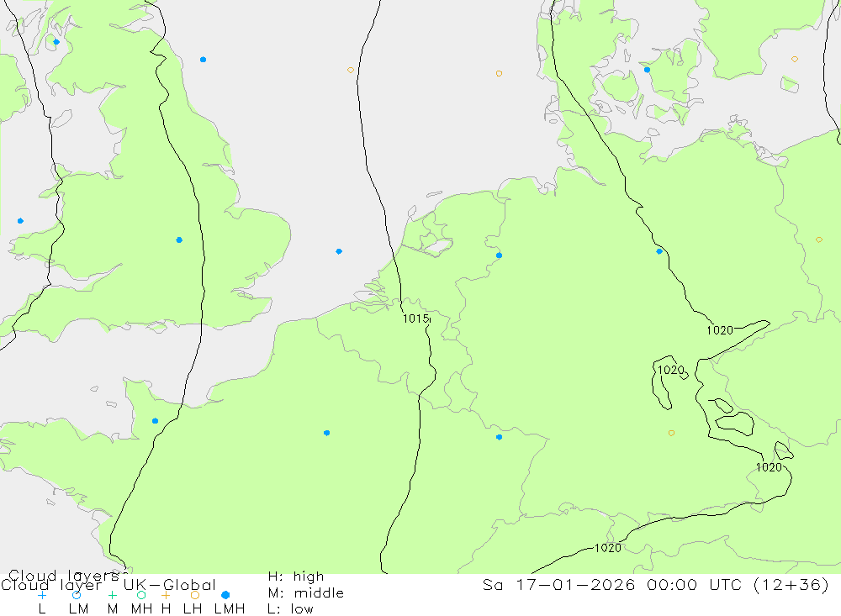Viewport: 841px width, 616px height.
Task: Select the orange marker west of Denmark
Action: click(x=499, y=73)
